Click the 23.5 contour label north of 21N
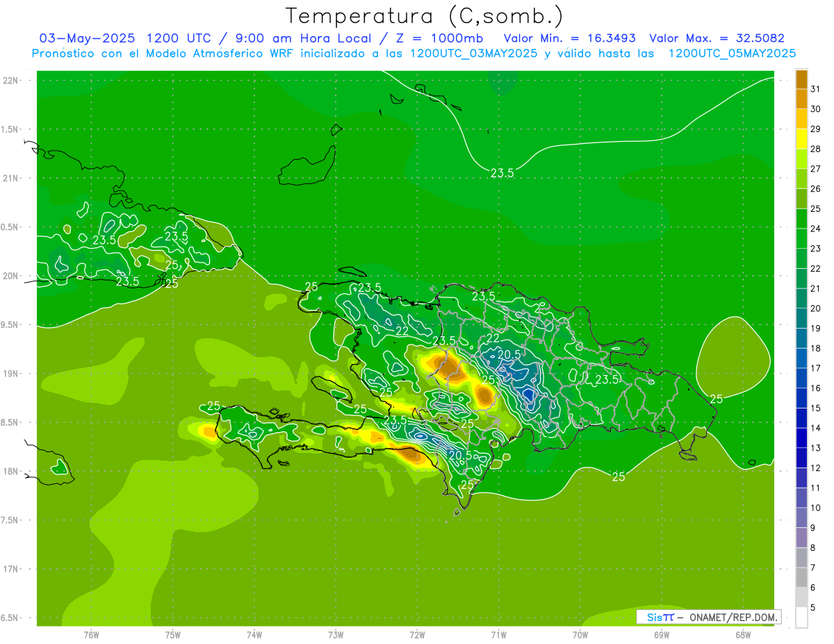Image resolution: width=834 pixels, height=644 pixels. click(502, 173)
